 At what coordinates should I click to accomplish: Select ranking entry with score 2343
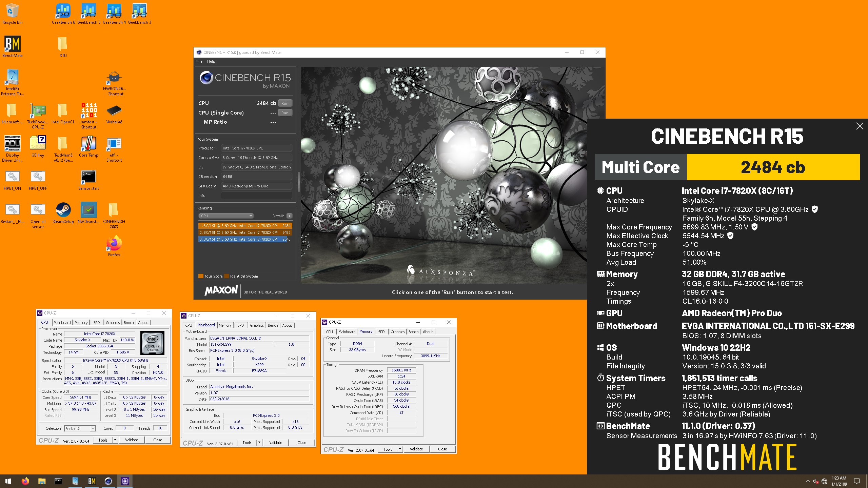click(245, 239)
